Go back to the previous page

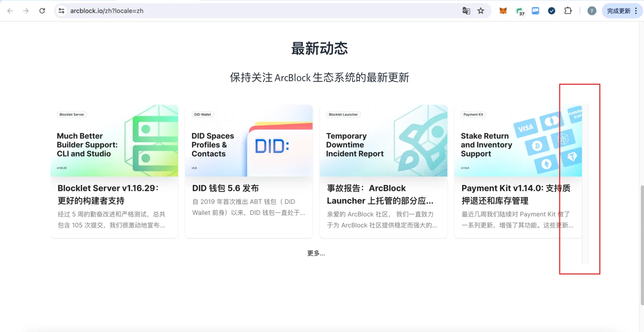tap(10, 11)
